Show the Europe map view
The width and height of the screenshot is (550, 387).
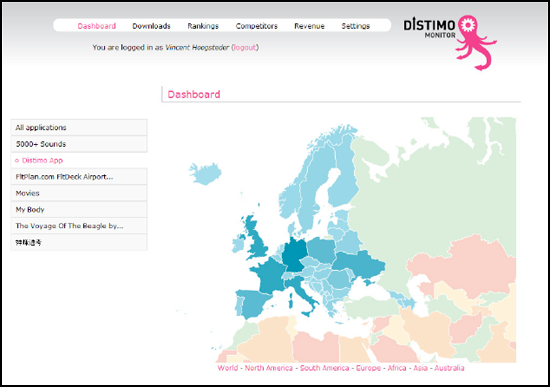click(368, 368)
